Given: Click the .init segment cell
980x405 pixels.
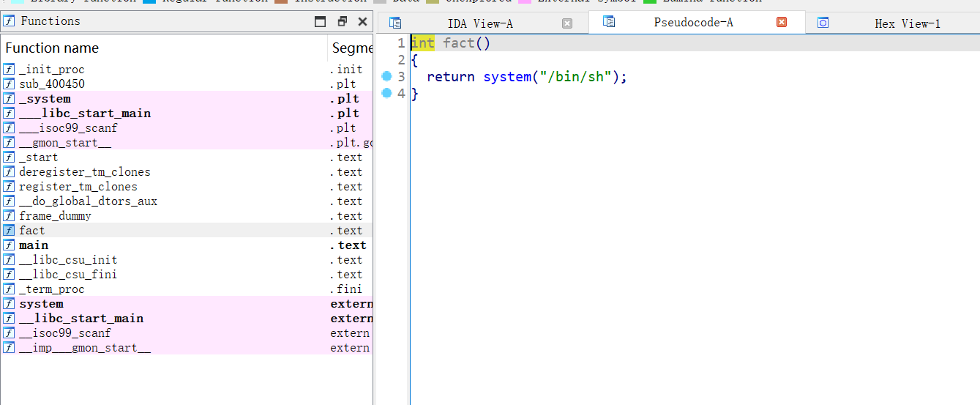Looking at the screenshot, I should [346, 70].
